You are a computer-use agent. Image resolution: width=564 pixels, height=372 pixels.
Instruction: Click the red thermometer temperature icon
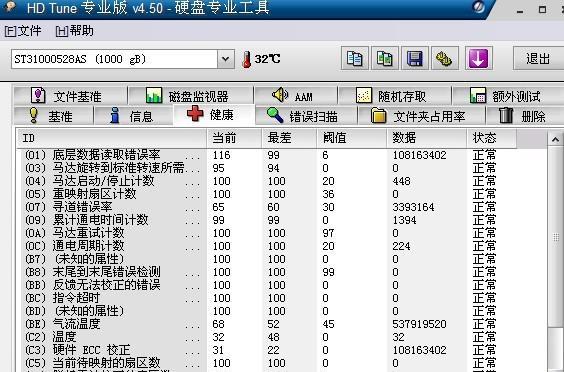(247, 59)
